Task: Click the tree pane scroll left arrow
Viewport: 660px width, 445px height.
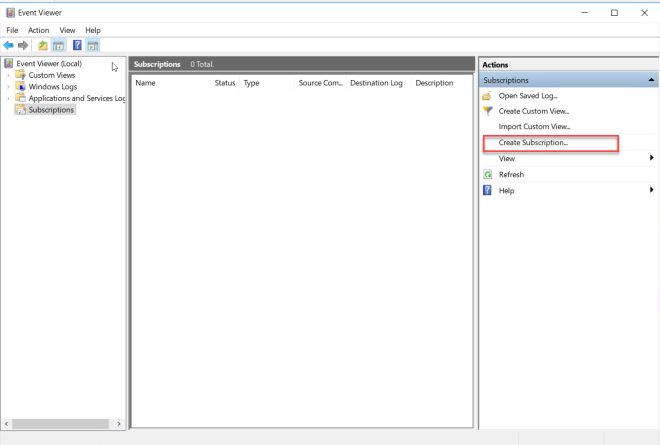Action: (x=6, y=424)
